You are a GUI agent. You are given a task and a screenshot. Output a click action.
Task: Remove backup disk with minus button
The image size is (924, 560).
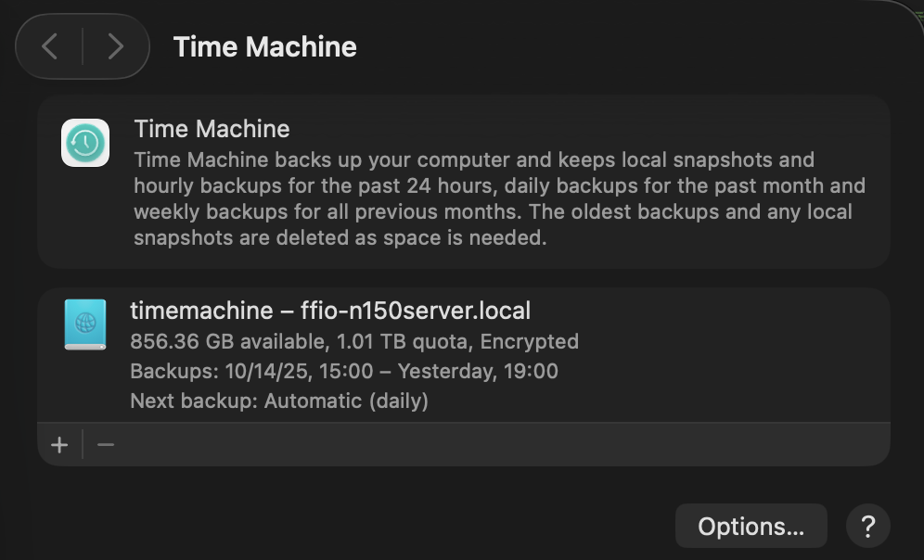click(x=106, y=445)
